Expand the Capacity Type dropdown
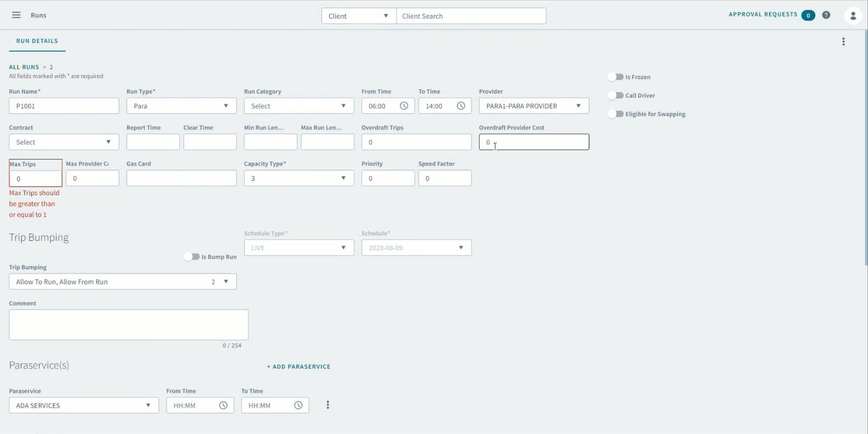Screen dimensions: 868x434 tap(298, 178)
